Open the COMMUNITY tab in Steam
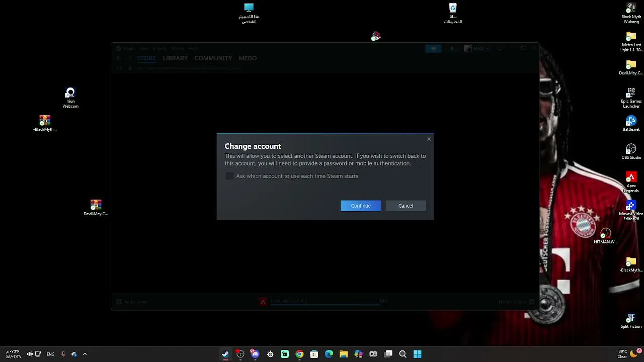This screenshot has height=362, width=644. (213, 58)
